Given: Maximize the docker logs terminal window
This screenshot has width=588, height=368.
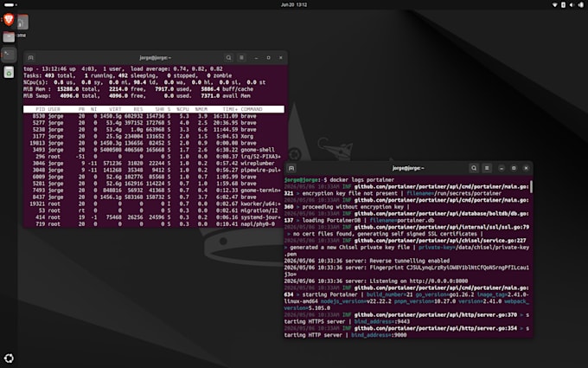Looking at the screenshot, I should point(514,168).
